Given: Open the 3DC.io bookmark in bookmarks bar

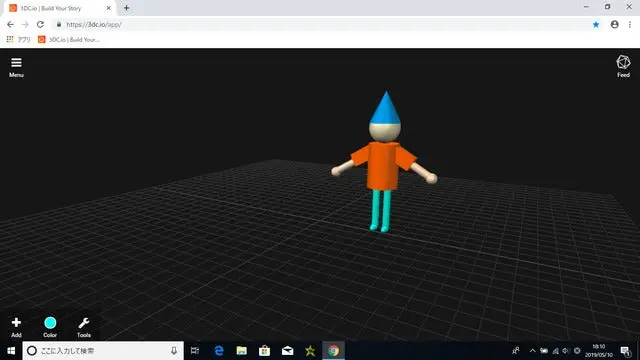Looking at the screenshot, I should (x=69, y=40).
